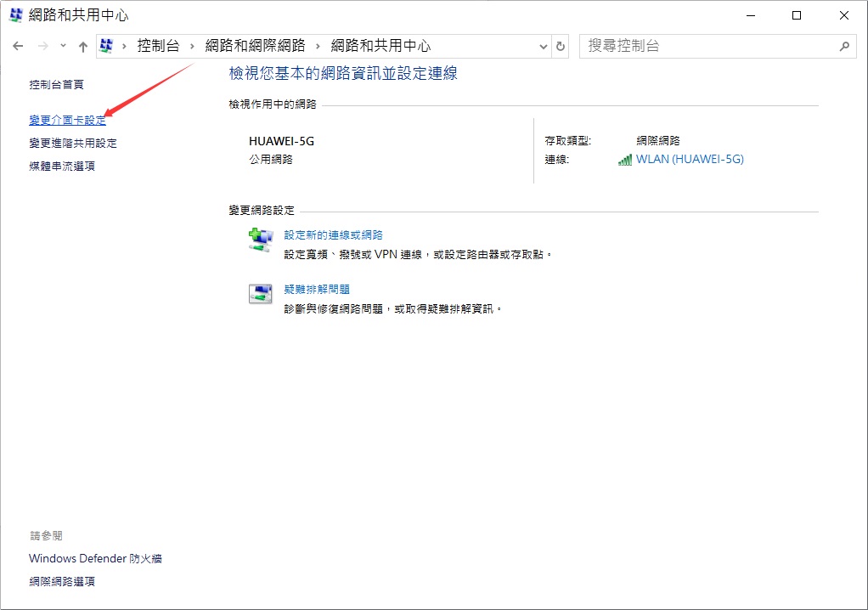This screenshot has height=610, width=868.
Task: Click the troubleshoot problems icon
Action: click(x=260, y=293)
